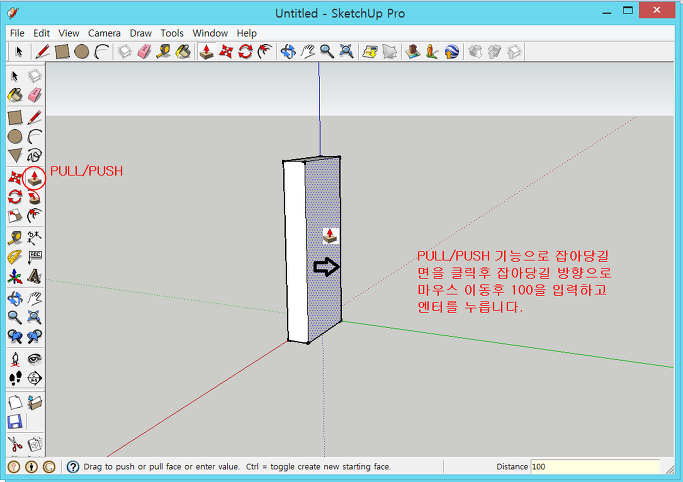Image resolution: width=683 pixels, height=482 pixels.
Task: Select the Zoom magnifier in top toolbar
Action: coord(327,51)
